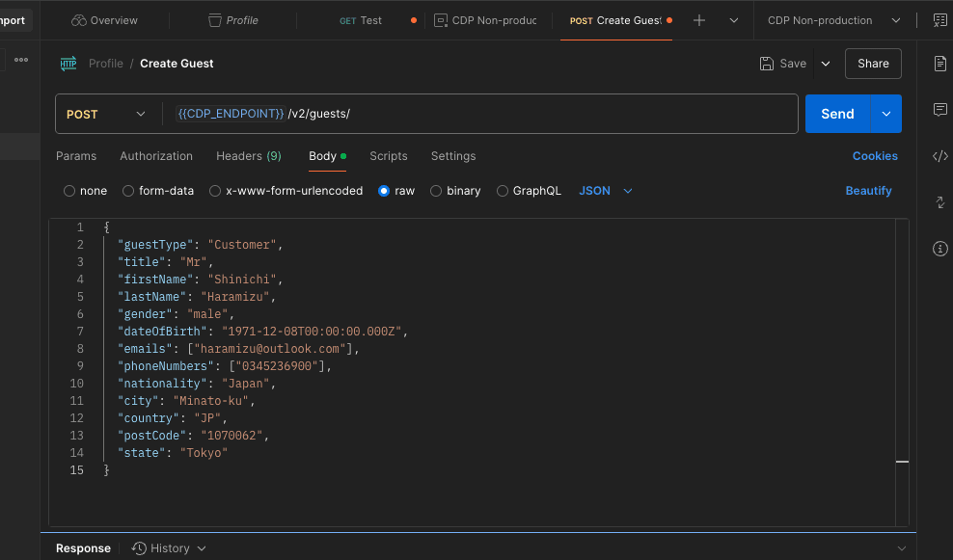Click the Save disk icon
Viewport: 953px width, 560px height.
point(767,64)
